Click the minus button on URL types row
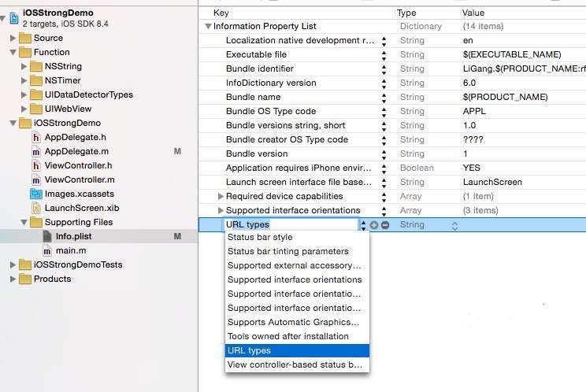The width and height of the screenshot is (586, 392). click(385, 225)
